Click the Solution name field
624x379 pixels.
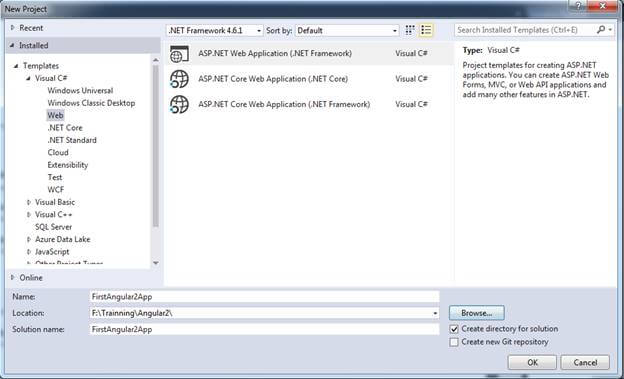(x=265, y=329)
